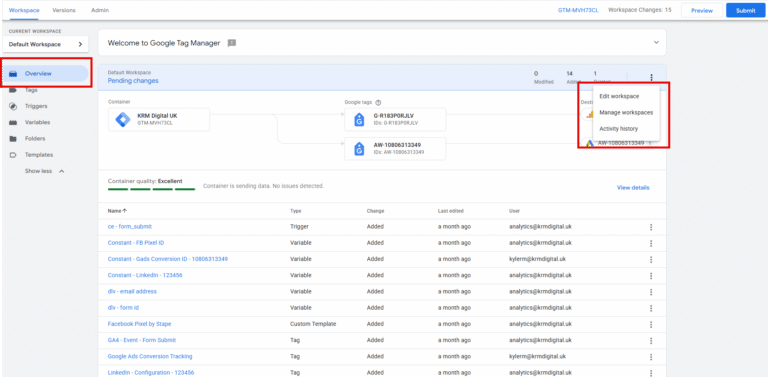
Task: Click the Preview button
Action: pyautogui.click(x=702, y=10)
